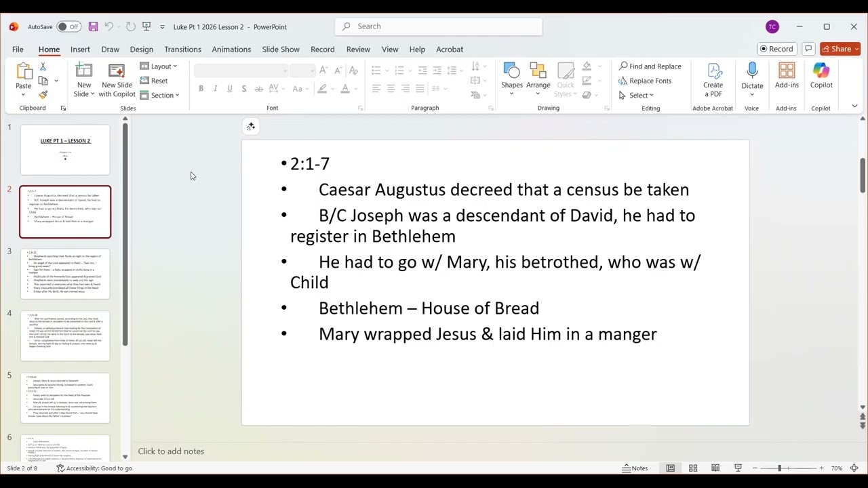Screen dimensions: 868x488
Task: Start Slide Show from status bar icon
Action: pyautogui.click(x=738, y=468)
